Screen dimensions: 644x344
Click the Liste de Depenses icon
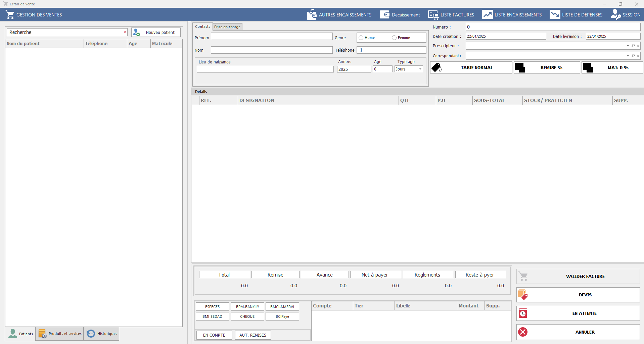(x=555, y=15)
